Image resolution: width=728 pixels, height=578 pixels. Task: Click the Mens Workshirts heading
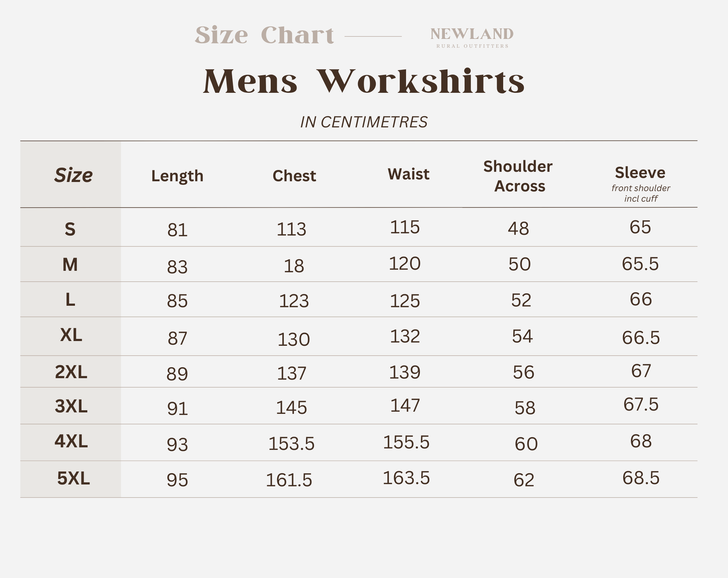click(x=364, y=81)
